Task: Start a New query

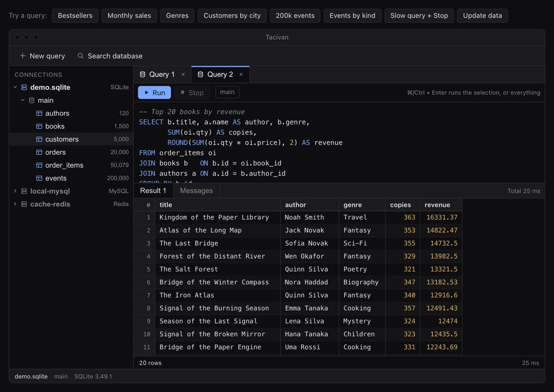Action: click(x=42, y=56)
